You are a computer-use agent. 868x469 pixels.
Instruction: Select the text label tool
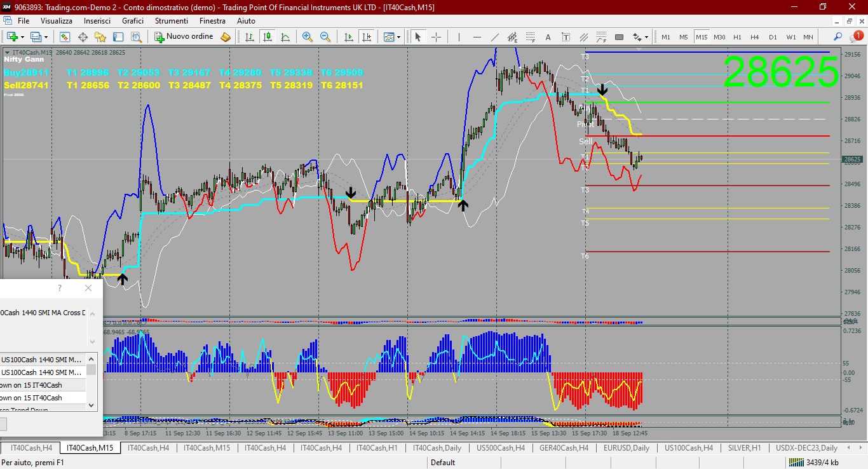(x=566, y=37)
